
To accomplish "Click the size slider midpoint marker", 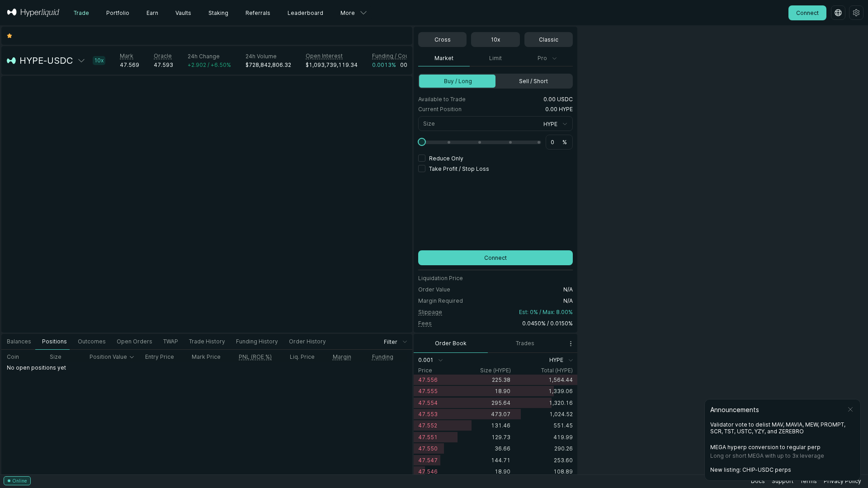I will 480,142.
